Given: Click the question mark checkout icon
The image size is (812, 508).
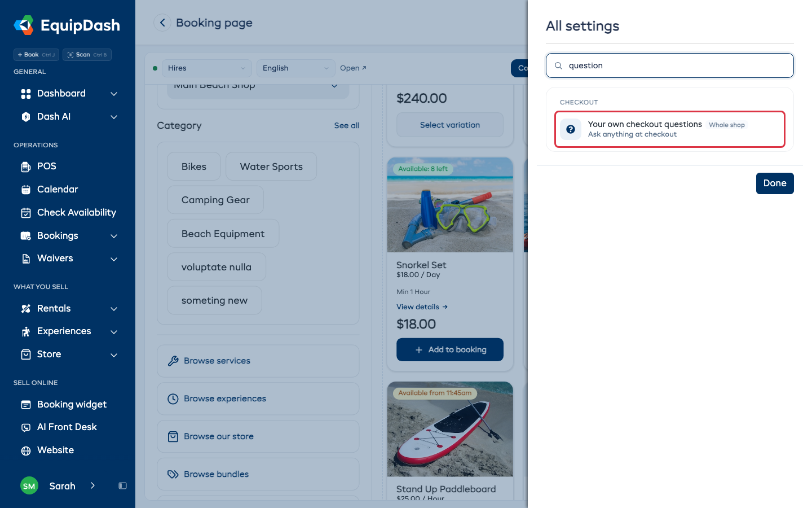Looking at the screenshot, I should click(x=571, y=129).
